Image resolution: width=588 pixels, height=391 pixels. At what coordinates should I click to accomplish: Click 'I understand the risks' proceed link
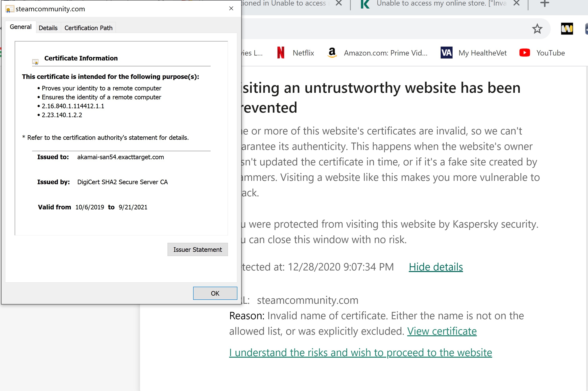(x=360, y=353)
